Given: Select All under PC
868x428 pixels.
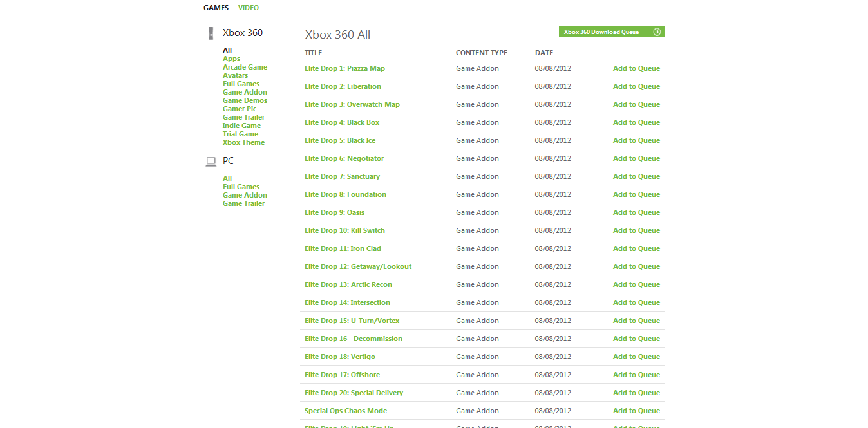Looking at the screenshot, I should [227, 178].
